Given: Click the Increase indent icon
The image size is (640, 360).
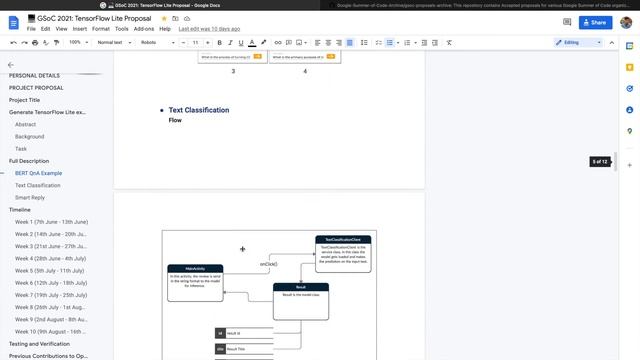Looking at the screenshot, I should pyautogui.click(x=435, y=42).
